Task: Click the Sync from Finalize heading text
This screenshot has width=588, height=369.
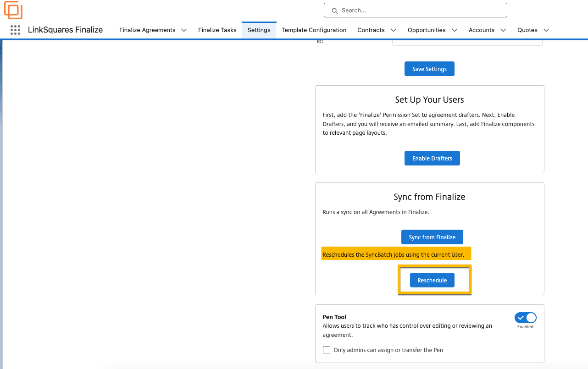Action: click(x=429, y=197)
